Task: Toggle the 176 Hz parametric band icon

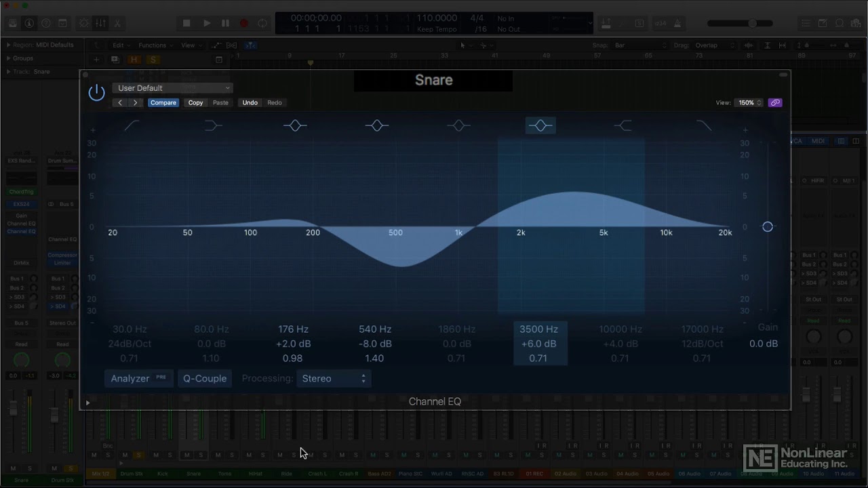Action: [x=295, y=125]
